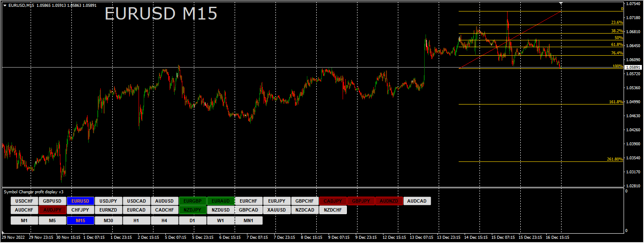This screenshot has width=644, height=243.
Task: Switch to the H4 timeframe
Action: coord(165,220)
